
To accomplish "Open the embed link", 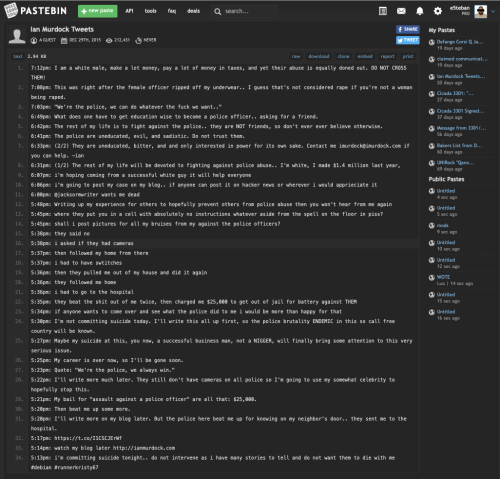I will [365, 56].
